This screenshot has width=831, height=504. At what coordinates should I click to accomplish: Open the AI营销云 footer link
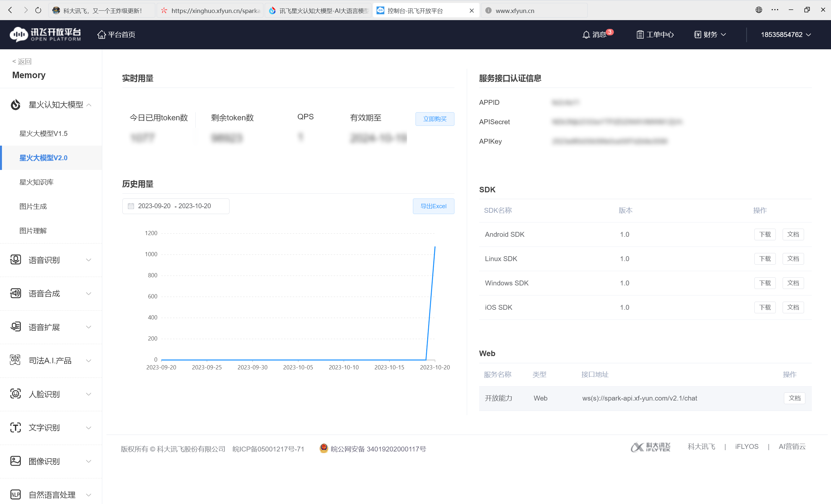(792, 446)
